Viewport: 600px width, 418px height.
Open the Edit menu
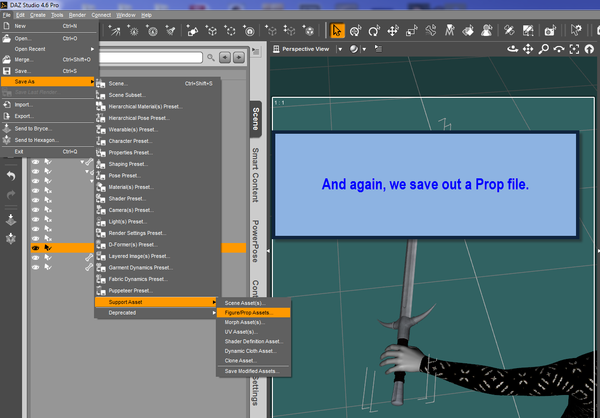20,15
